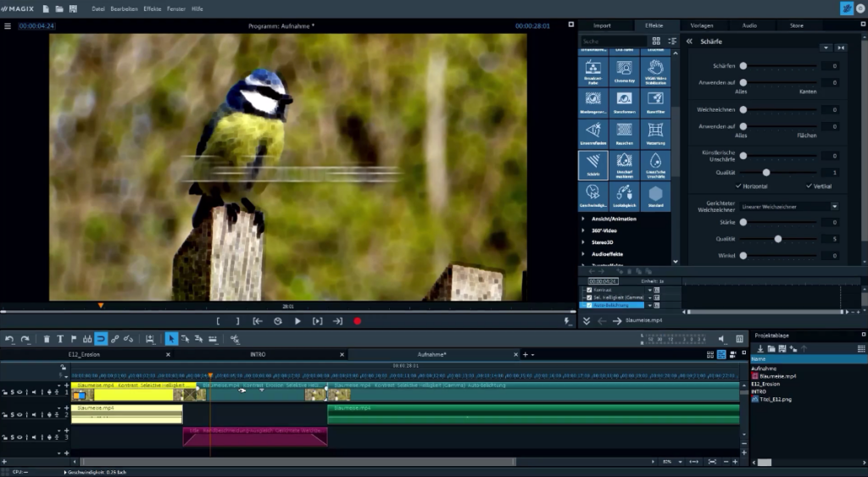Viewport: 868px width, 477px height.
Task: Expand the Audioeffekte category
Action: click(583, 254)
